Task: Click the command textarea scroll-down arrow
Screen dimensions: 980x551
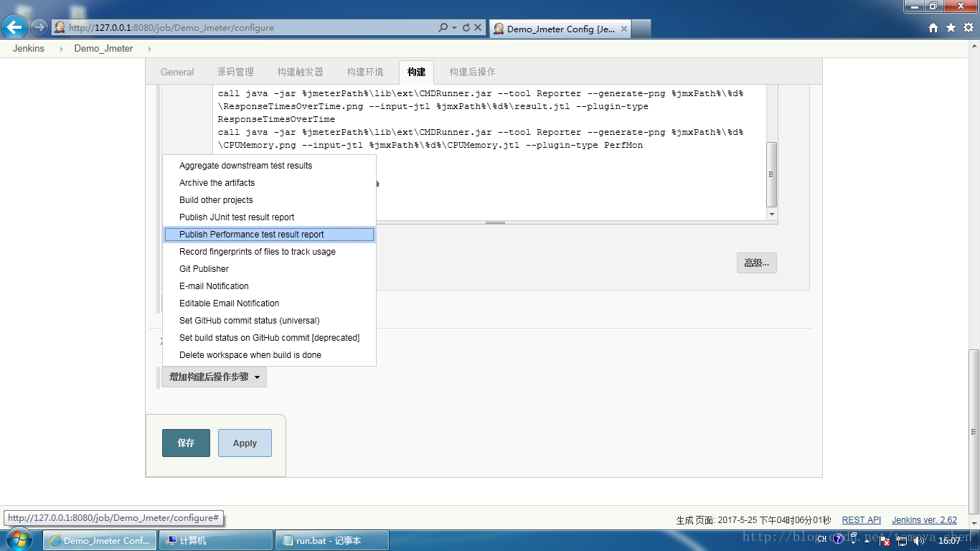Action: 772,214
